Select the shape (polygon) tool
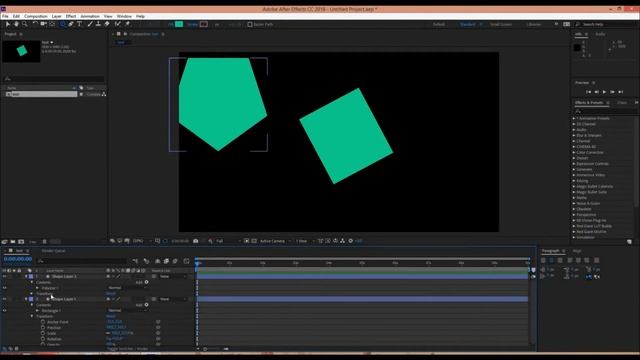Screen dimensions: 640x360 (62, 24)
